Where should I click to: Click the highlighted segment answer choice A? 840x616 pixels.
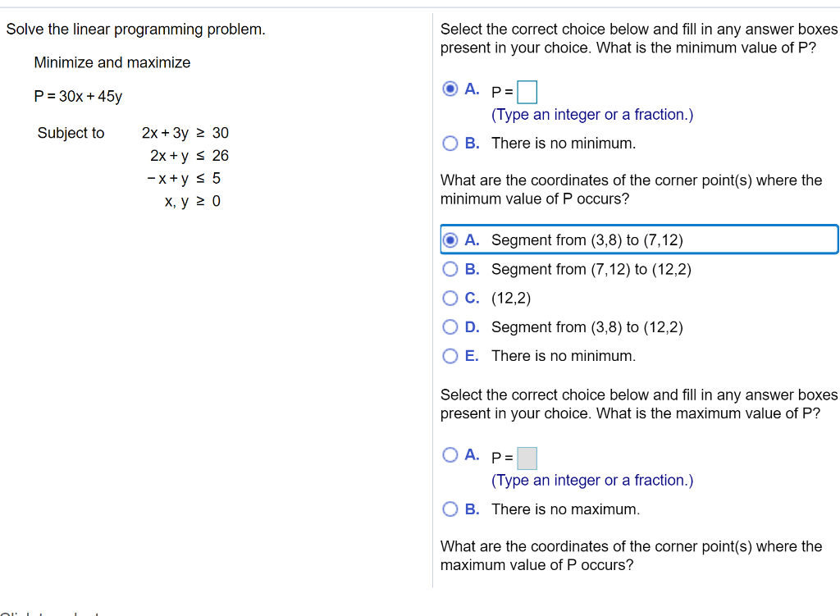click(574, 240)
